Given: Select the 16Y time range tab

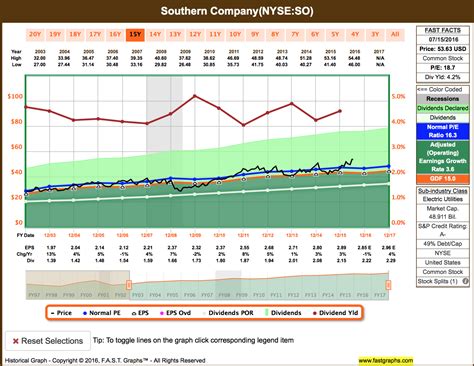Looking at the screenshot, I should pyautogui.click(x=115, y=34).
